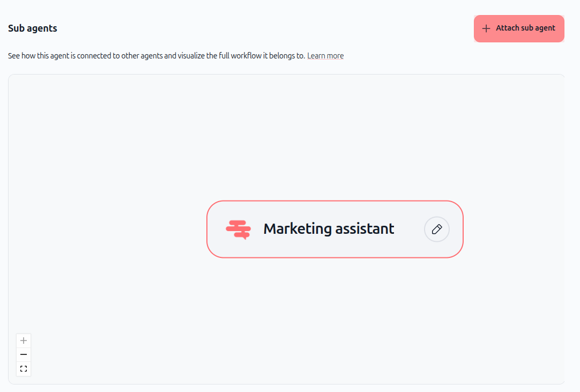The height and width of the screenshot is (392, 580).
Task: Click the workflow description text
Action: pos(157,56)
